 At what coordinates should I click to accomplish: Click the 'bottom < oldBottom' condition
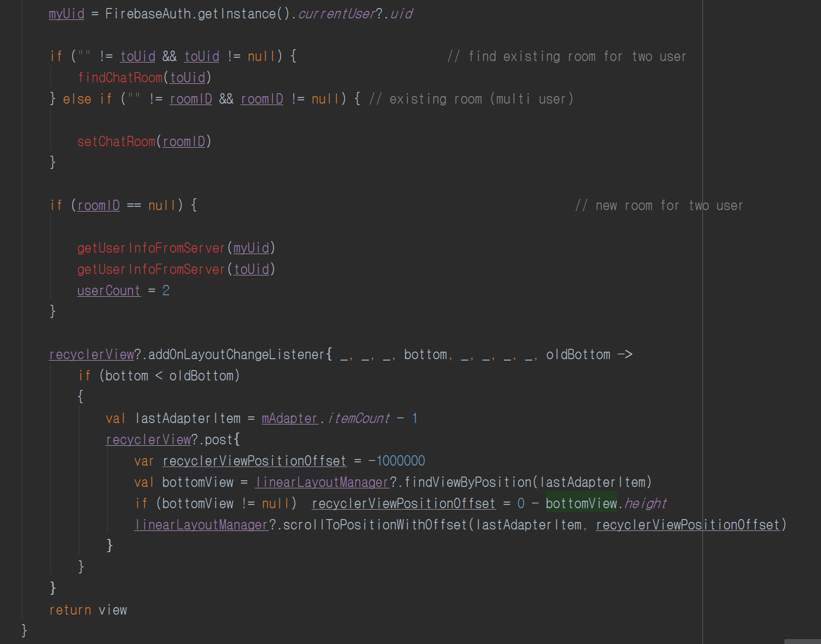[170, 376]
